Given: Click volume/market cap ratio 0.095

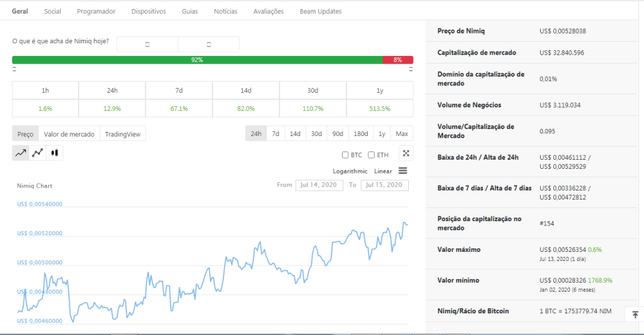Looking at the screenshot, I should click(x=547, y=131).
